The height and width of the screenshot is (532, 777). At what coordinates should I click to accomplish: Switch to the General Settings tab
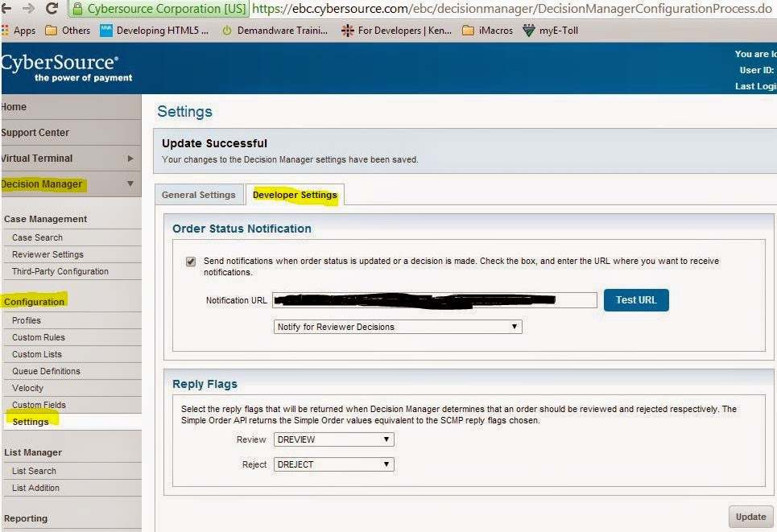coord(199,195)
